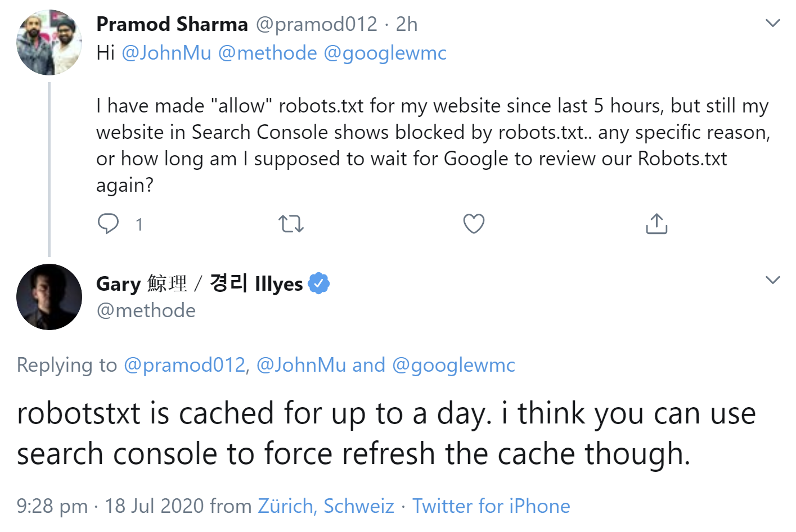Open the Zürich, Schweiz location link
Viewport: 796px width, 532px height.
(x=326, y=506)
